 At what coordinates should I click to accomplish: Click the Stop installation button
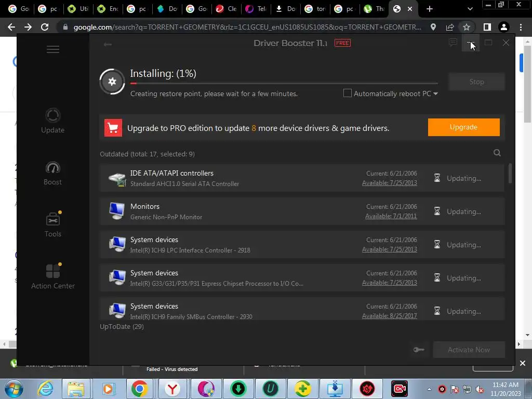tap(477, 82)
